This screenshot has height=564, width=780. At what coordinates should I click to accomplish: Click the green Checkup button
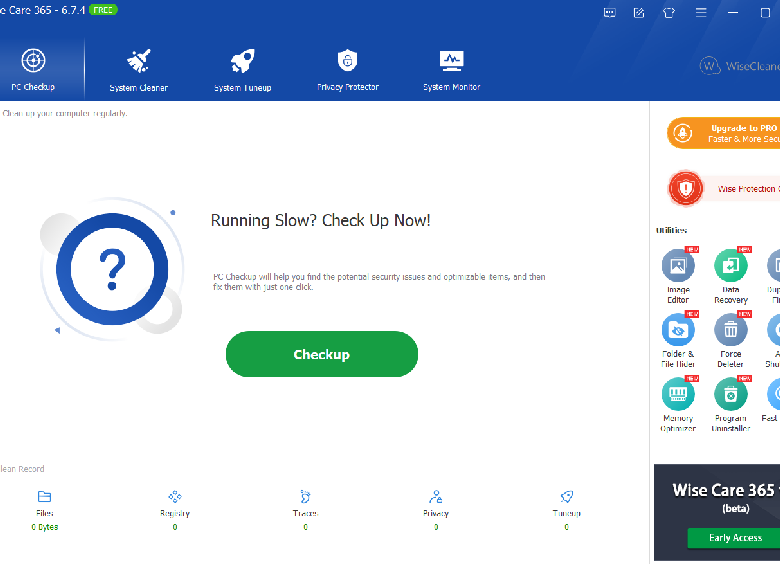322,354
